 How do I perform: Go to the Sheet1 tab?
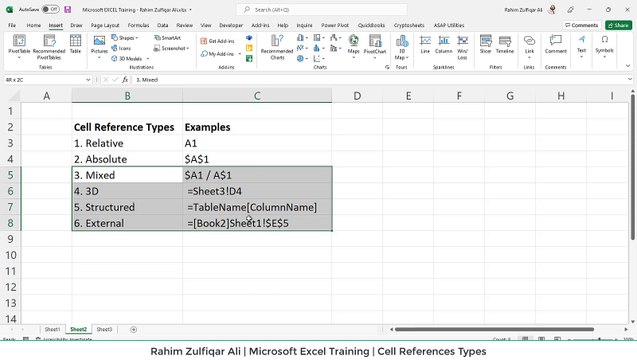click(52, 330)
